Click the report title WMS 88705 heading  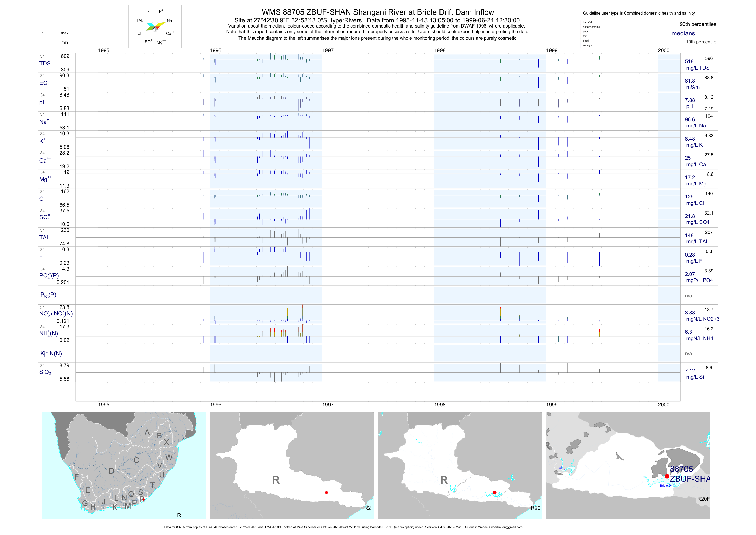click(378, 12)
